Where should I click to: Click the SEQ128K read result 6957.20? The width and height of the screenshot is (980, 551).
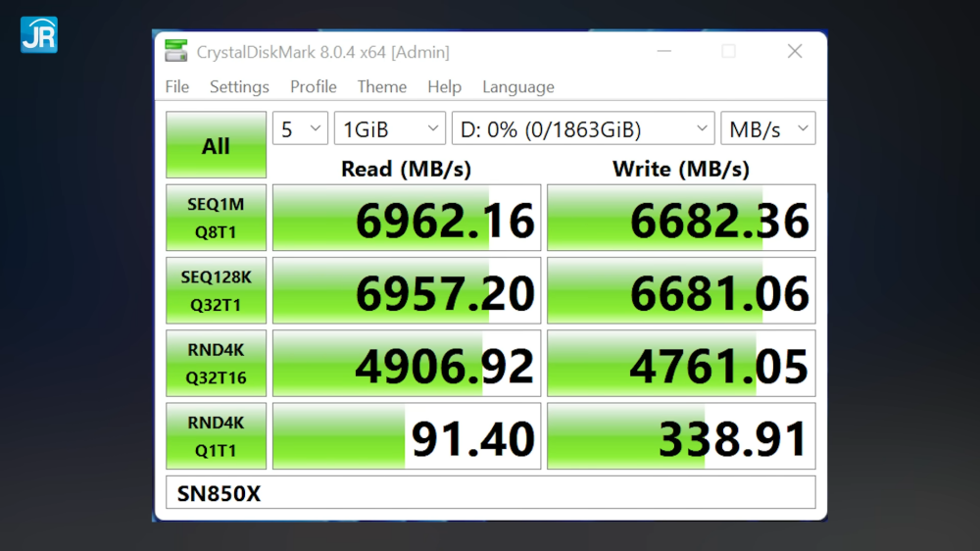[x=407, y=291]
